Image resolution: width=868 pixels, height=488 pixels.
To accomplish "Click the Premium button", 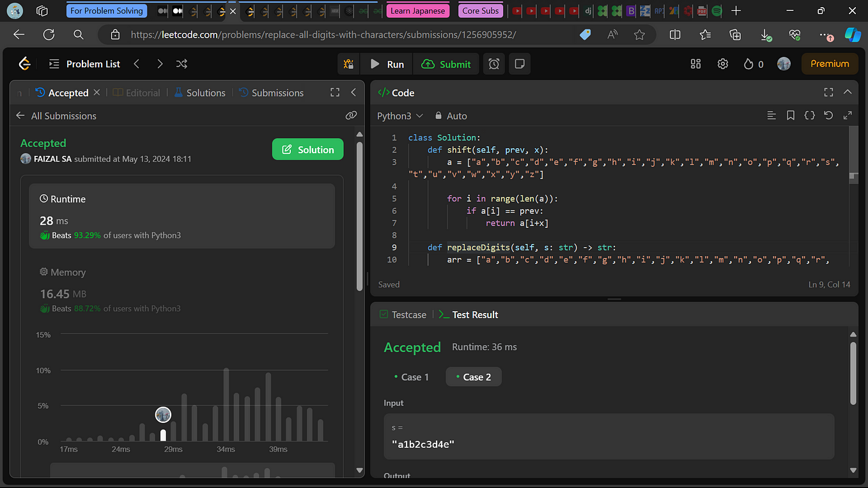I will [830, 64].
